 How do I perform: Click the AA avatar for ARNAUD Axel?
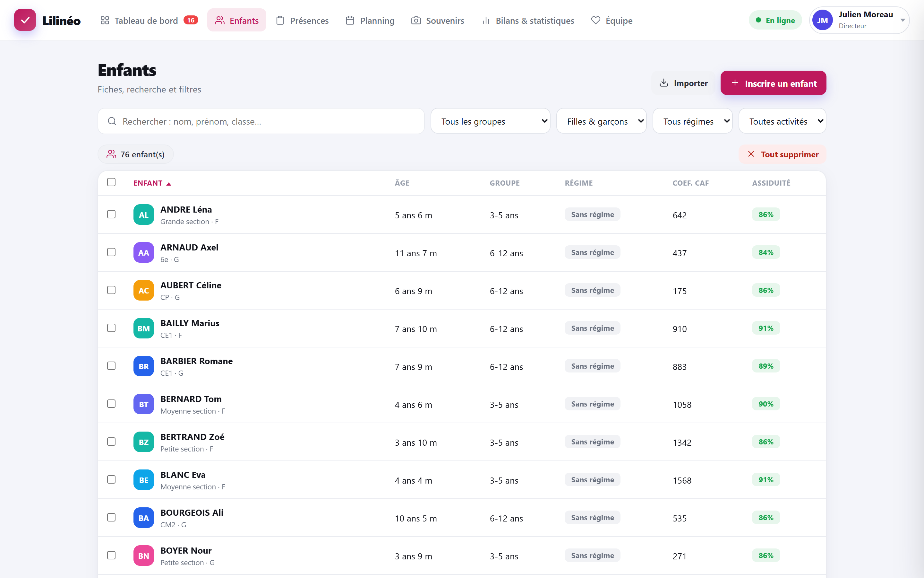coord(143,252)
